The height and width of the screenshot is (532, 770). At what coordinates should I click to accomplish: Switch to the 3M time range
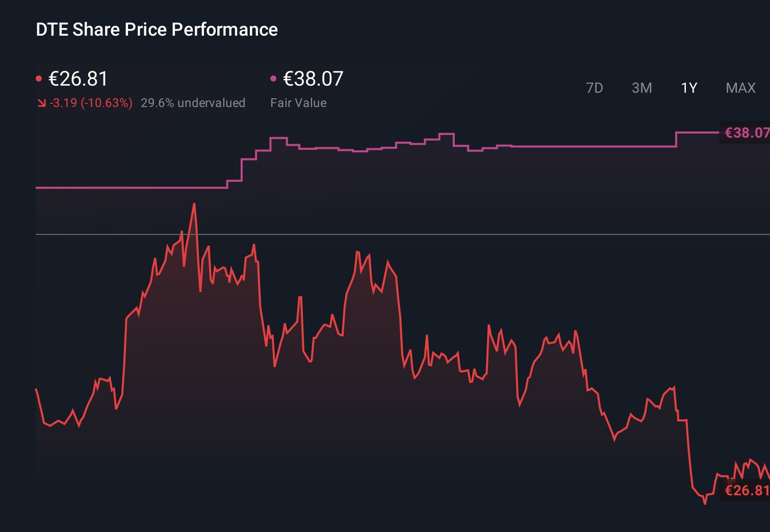641,88
